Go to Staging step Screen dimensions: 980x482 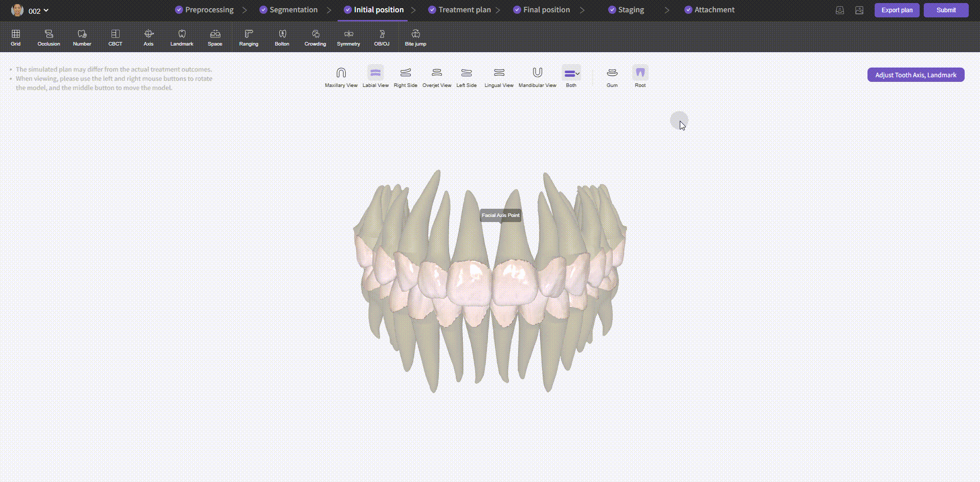626,10
